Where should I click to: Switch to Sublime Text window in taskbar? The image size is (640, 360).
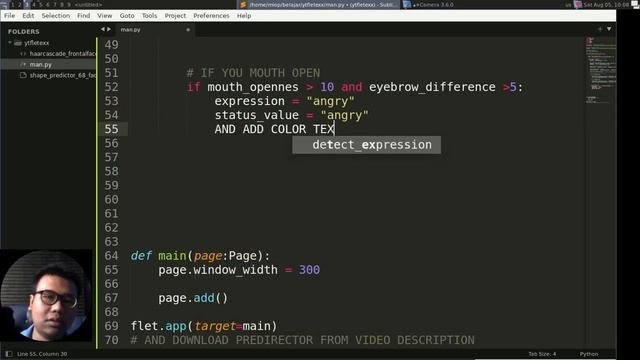(x=319, y=4)
